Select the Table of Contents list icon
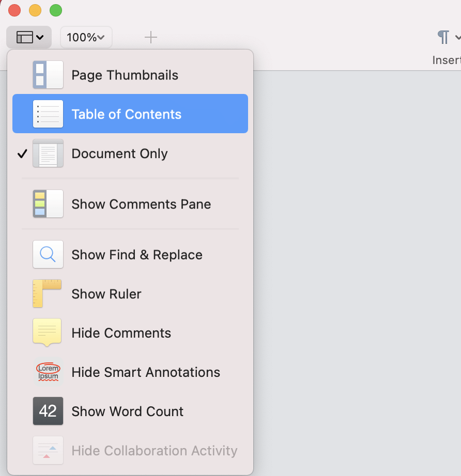The image size is (461, 476). pyautogui.click(x=48, y=114)
